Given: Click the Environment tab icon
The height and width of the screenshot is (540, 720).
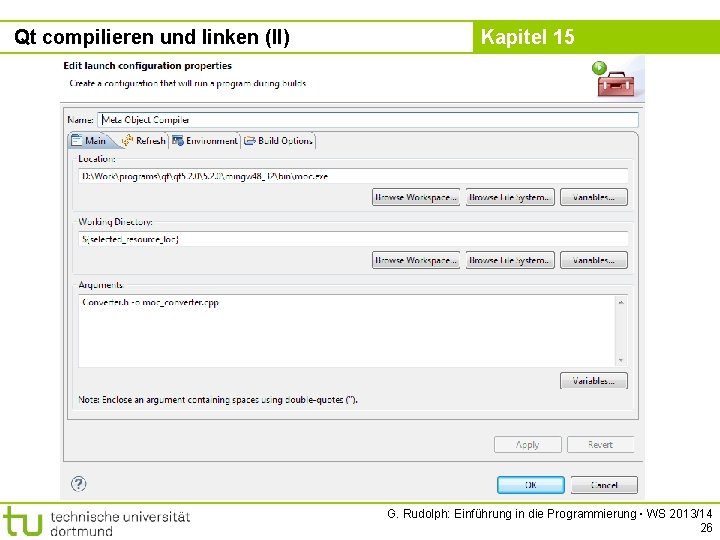Looking at the screenshot, I should [178, 141].
